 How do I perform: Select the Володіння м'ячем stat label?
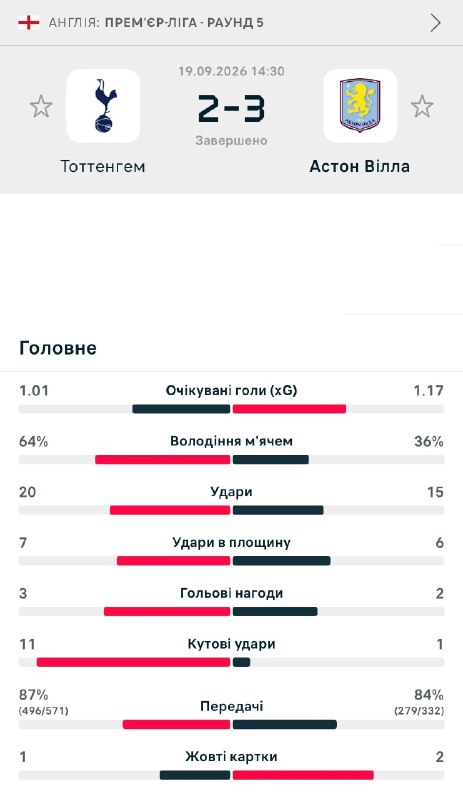pyautogui.click(x=231, y=441)
